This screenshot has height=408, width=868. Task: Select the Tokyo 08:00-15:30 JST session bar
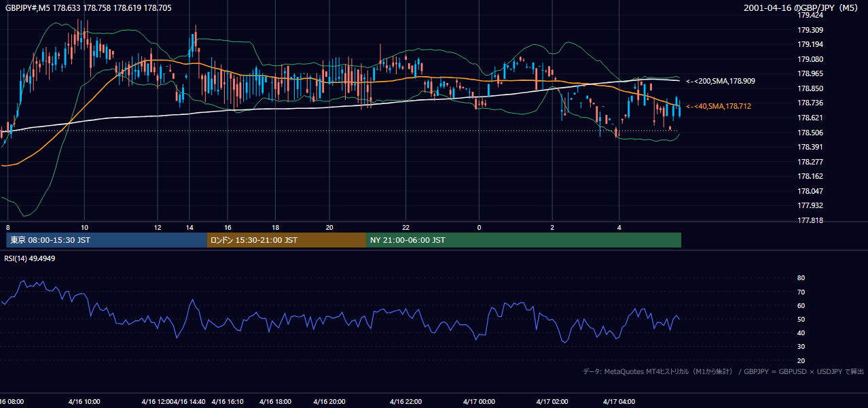tap(107, 240)
